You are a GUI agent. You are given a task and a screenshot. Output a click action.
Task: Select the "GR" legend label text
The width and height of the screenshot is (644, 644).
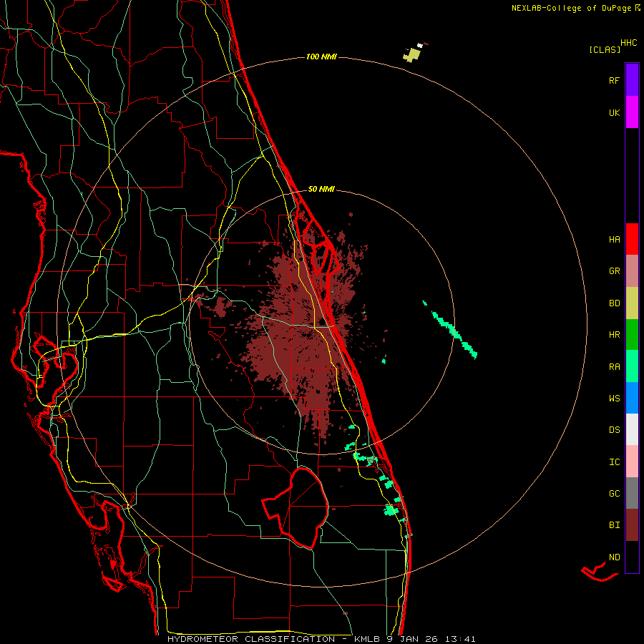pyautogui.click(x=614, y=271)
